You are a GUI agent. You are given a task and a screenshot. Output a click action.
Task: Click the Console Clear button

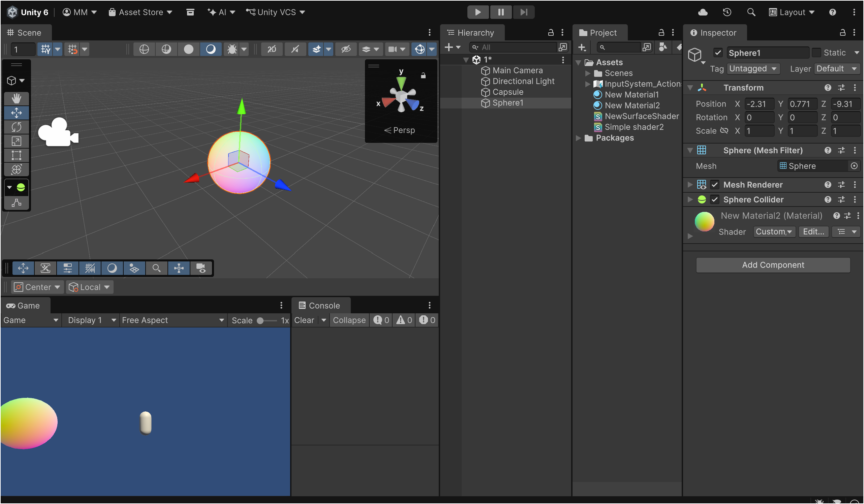tap(304, 320)
